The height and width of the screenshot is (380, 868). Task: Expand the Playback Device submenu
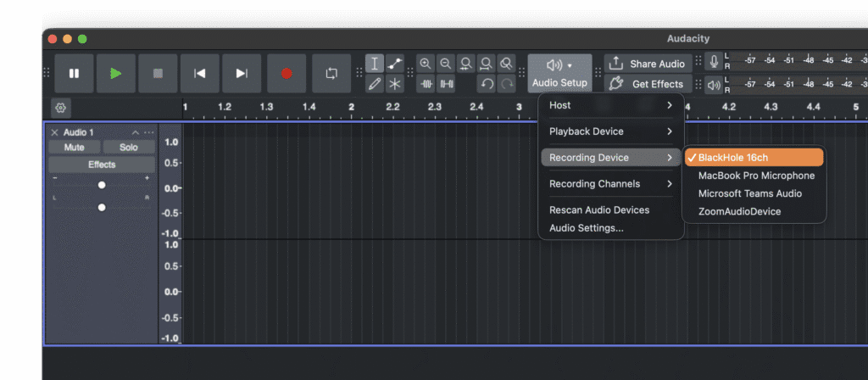tap(610, 131)
